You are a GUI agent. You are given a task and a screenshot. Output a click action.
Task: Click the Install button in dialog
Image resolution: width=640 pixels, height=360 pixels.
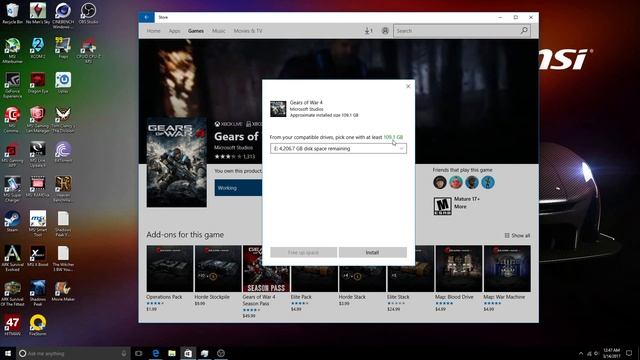pyautogui.click(x=373, y=253)
